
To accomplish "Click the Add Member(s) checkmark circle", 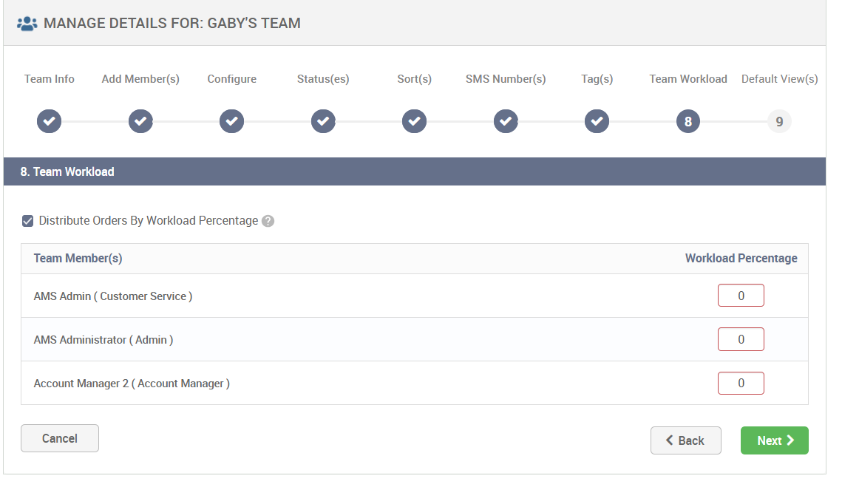I will click(140, 120).
